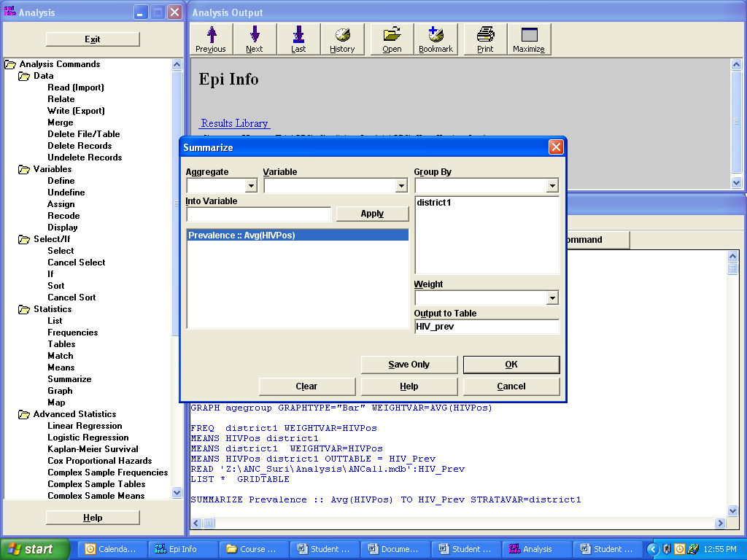Click Save Only in Summarize dialog
Screen dimensions: 747x560
pyautogui.click(x=409, y=365)
